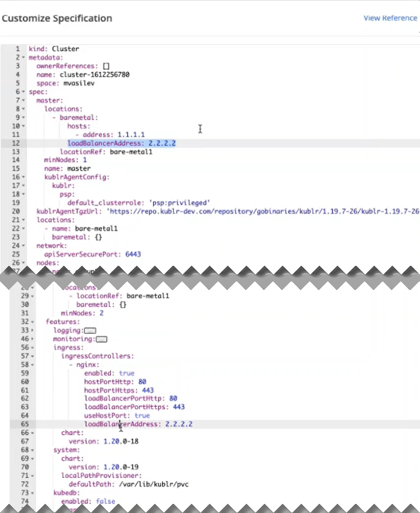Collapse the baremetal entry on line 9
This screenshot has height=513, width=420.
pyautogui.click(x=24, y=118)
